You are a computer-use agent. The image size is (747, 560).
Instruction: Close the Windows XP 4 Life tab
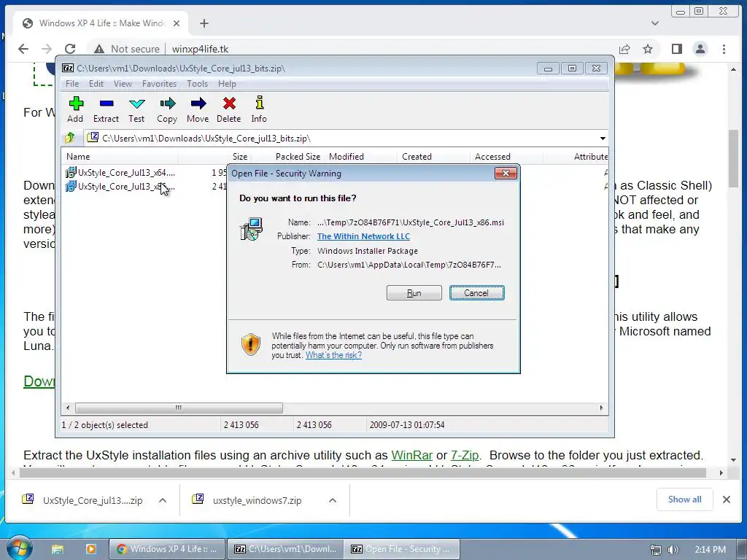[177, 23]
